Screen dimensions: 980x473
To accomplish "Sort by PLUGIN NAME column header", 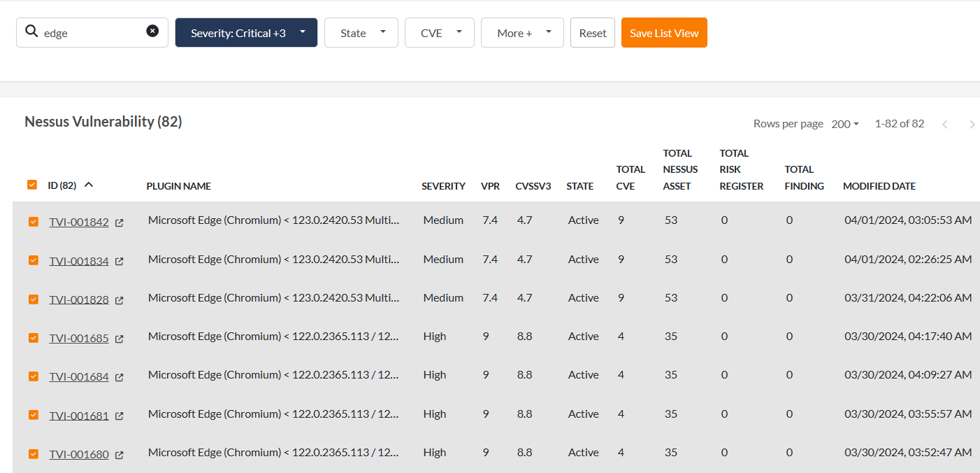I will pos(179,186).
